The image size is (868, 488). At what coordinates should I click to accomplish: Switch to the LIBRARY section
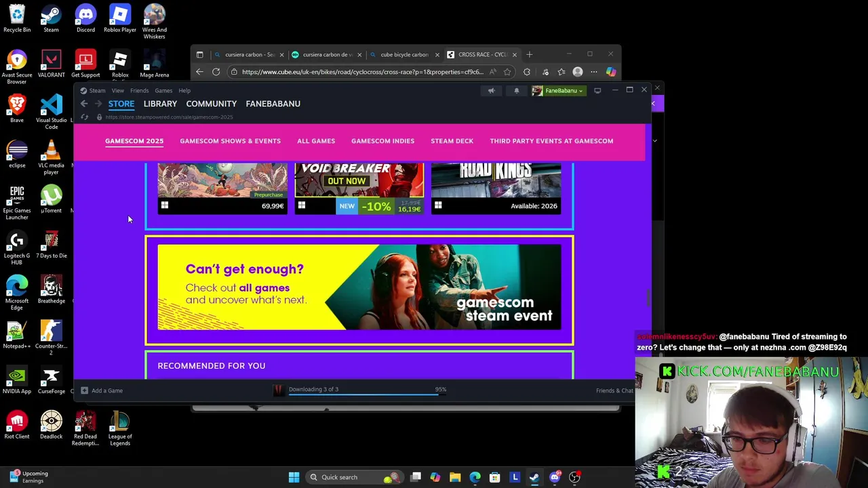(x=160, y=104)
